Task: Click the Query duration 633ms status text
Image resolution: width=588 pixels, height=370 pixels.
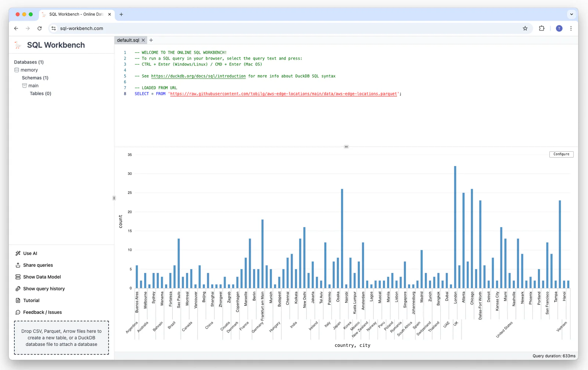Action: pyautogui.click(x=554, y=356)
